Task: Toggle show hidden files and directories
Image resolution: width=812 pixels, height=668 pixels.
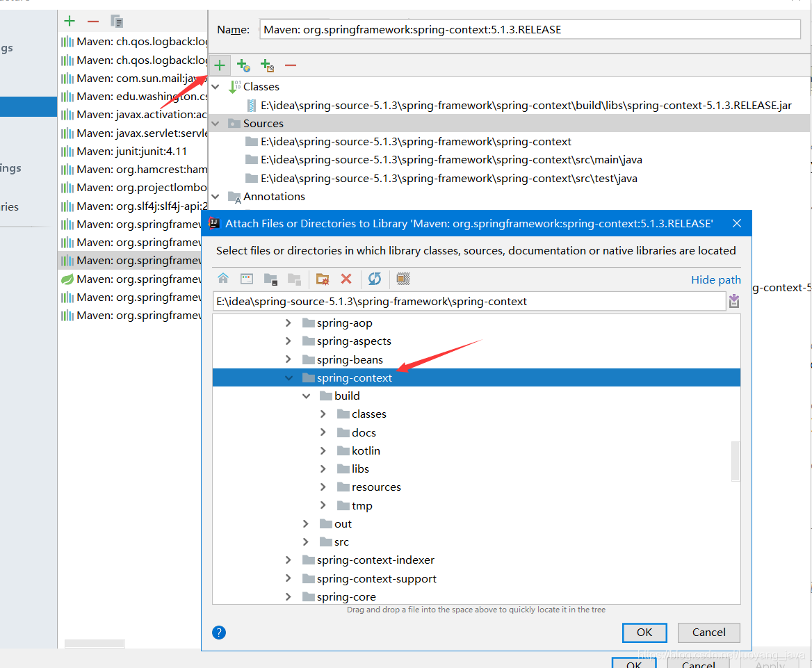Action: pos(403,279)
